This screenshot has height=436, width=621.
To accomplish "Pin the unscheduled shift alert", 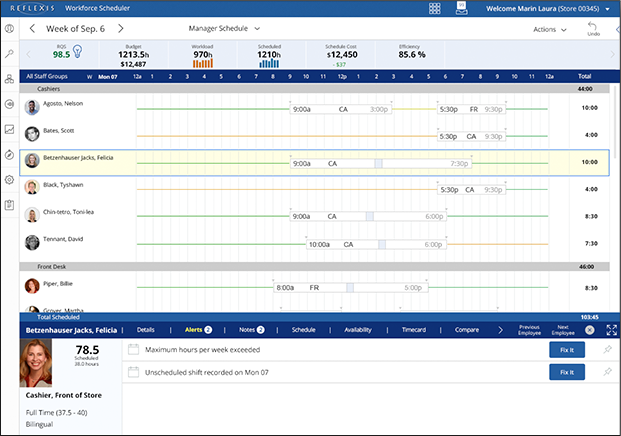I will [606, 372].
